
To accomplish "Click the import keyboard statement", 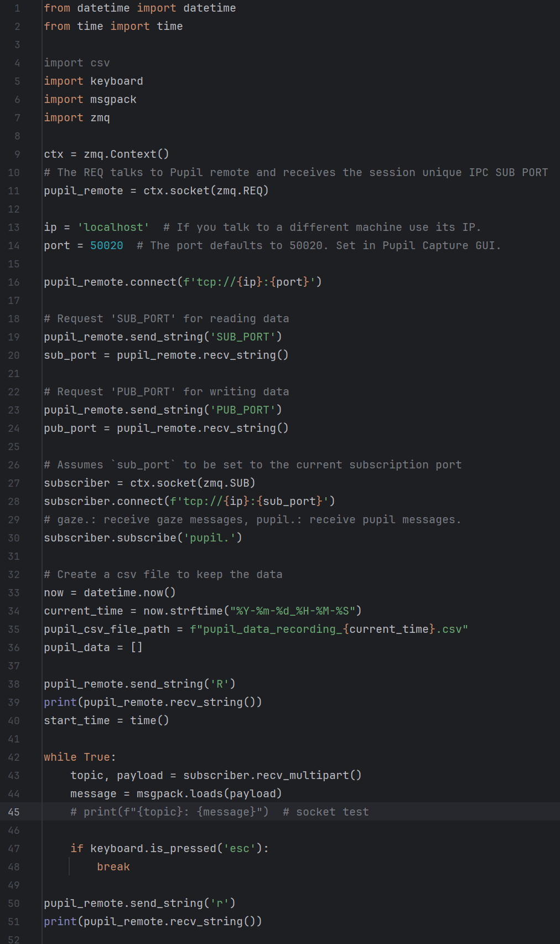I will (94, 81).
